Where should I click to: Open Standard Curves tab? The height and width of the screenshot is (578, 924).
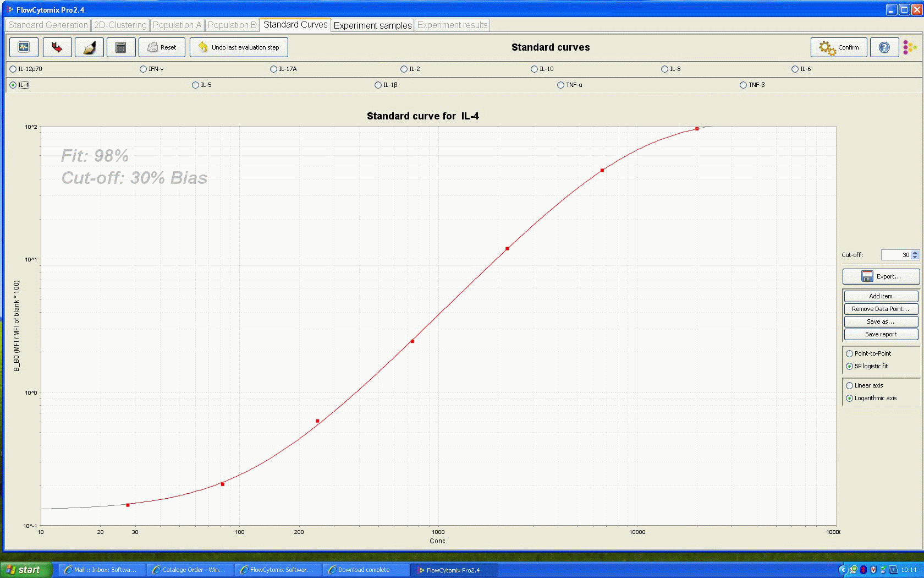(x=295, y=25)
